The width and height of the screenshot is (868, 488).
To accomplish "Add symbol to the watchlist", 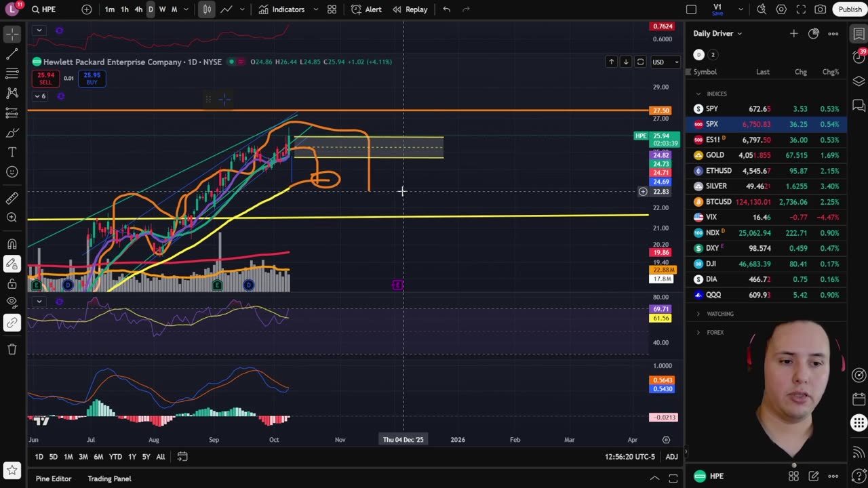I will click(793, 33).
